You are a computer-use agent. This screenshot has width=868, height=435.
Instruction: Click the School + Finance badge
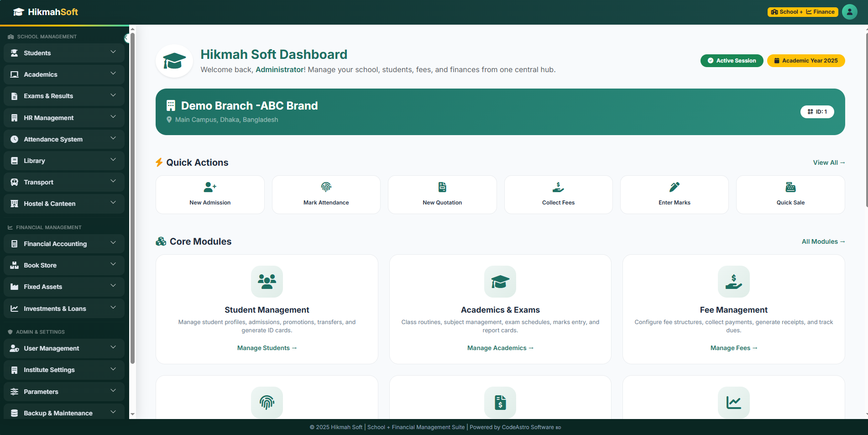(x=803, y=12)
